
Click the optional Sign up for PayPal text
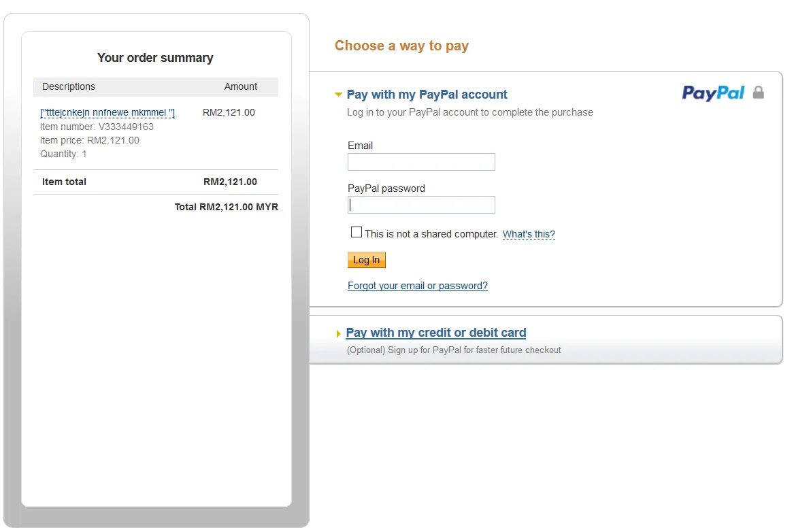click(x=454, y=350)
